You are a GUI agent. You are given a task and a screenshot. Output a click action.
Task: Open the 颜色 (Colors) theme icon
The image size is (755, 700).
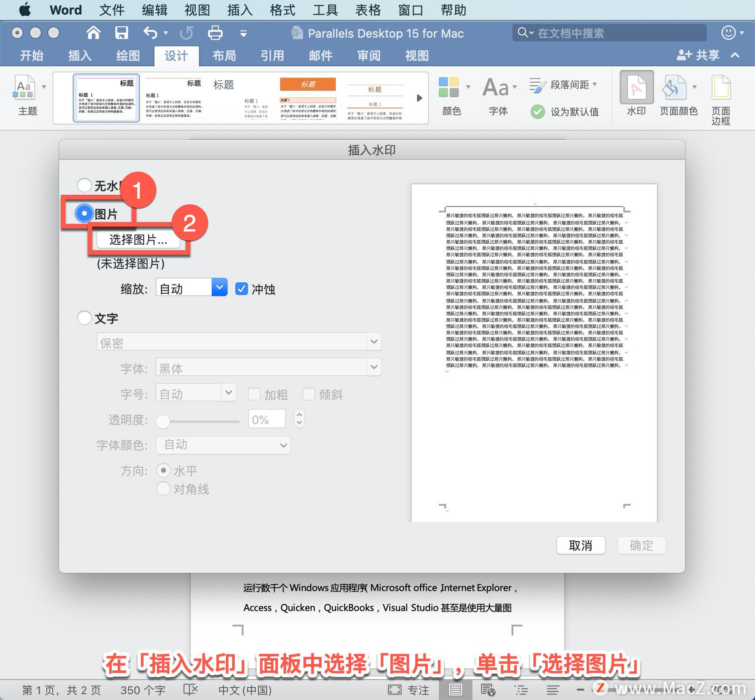pos(450,95)
